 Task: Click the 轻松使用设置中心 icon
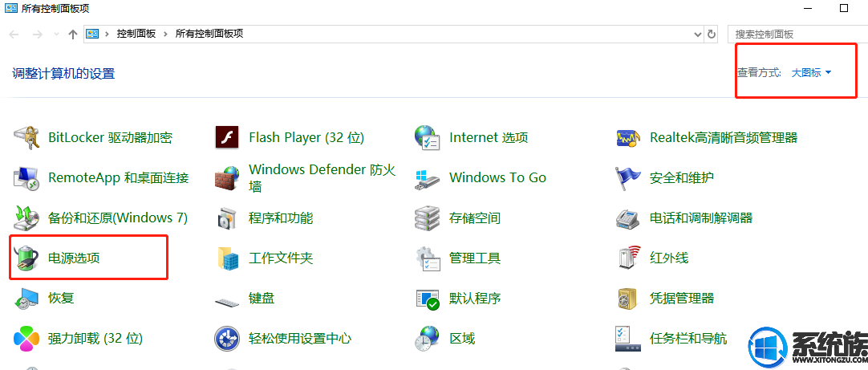[228, 339]
